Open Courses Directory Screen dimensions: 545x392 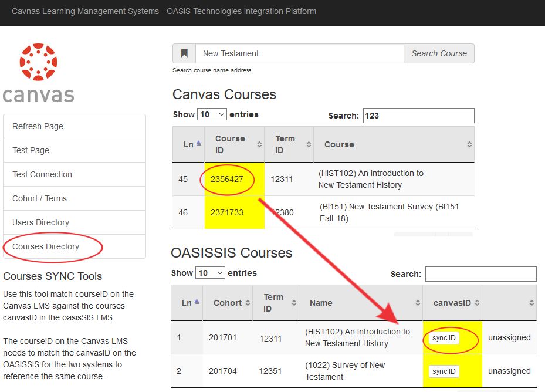coord(75,246)
